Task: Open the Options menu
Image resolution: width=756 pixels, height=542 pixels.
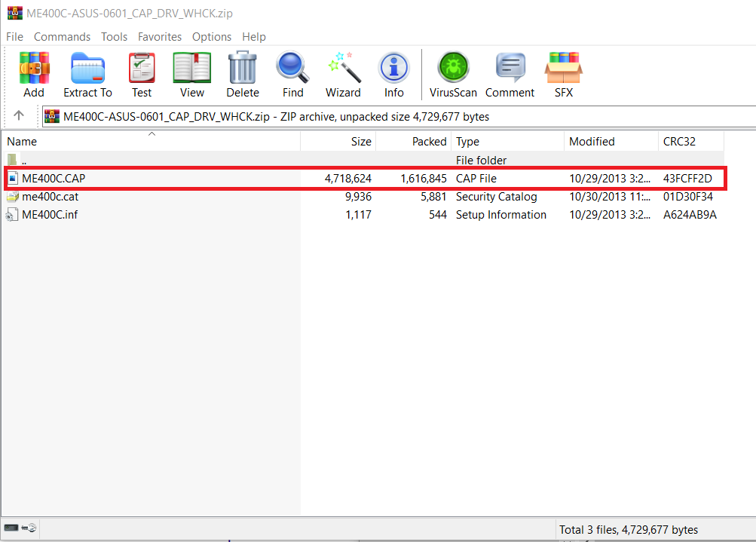Action: 212,37
